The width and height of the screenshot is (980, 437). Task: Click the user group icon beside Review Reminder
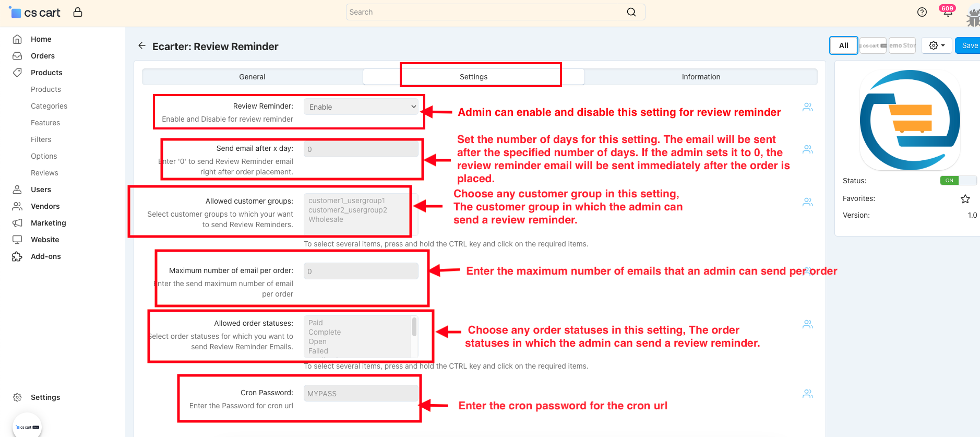807,107
